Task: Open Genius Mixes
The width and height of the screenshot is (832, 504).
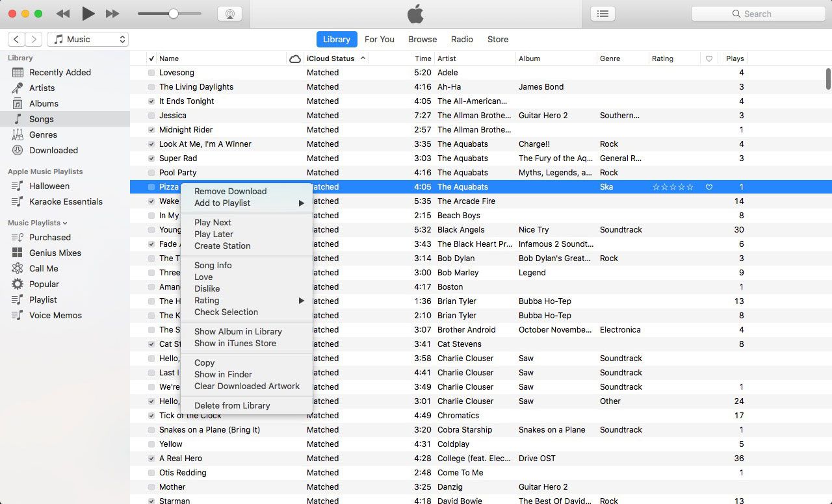Action: [55, 253]
